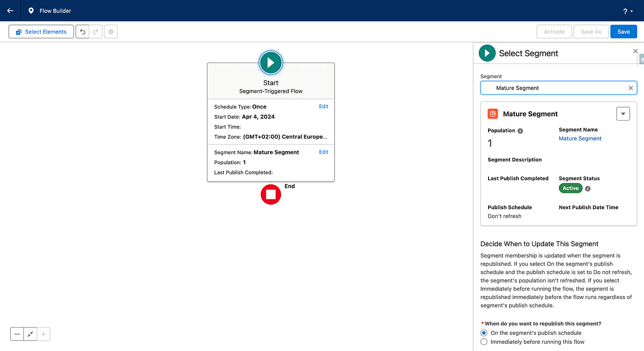
Task: Click the Population info icon
Action: pyautogui.click(x=520, y=131)
